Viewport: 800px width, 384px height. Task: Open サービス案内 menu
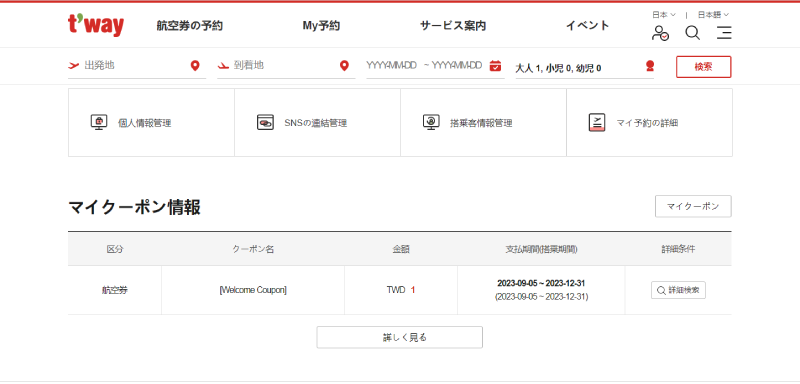(453, 26)
